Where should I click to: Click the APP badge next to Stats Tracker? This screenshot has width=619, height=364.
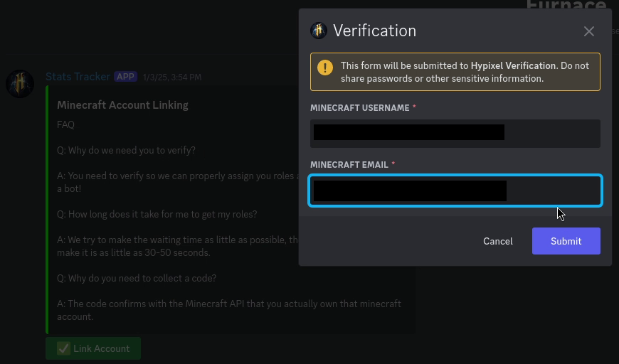pyautogui.click(x=125, y=77)
